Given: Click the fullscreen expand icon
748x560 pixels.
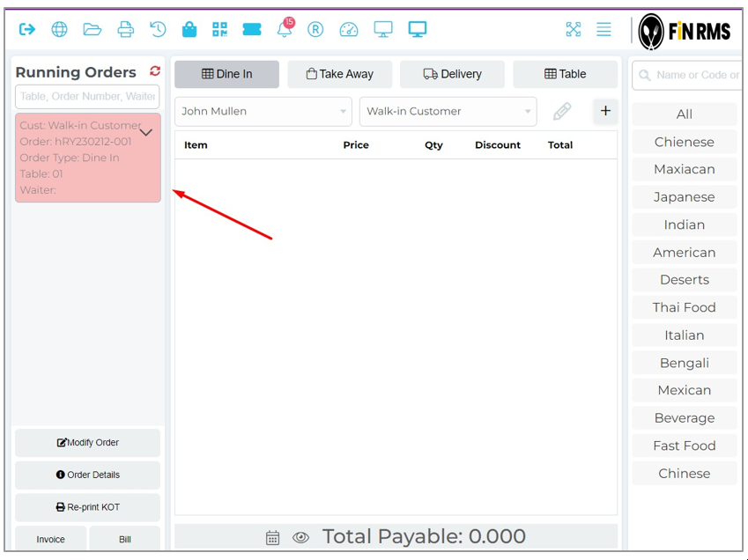Looking at the screenshot, I should pos(574,29).
